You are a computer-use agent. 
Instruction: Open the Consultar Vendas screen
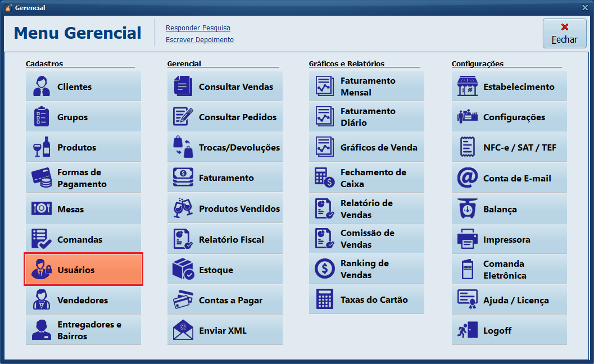[x=225, y=86]
